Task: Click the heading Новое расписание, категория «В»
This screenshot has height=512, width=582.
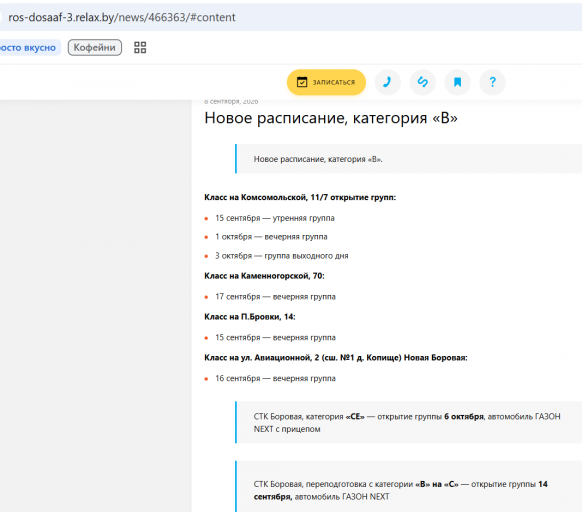Action: pyautogui.click(x=331, y=118)
